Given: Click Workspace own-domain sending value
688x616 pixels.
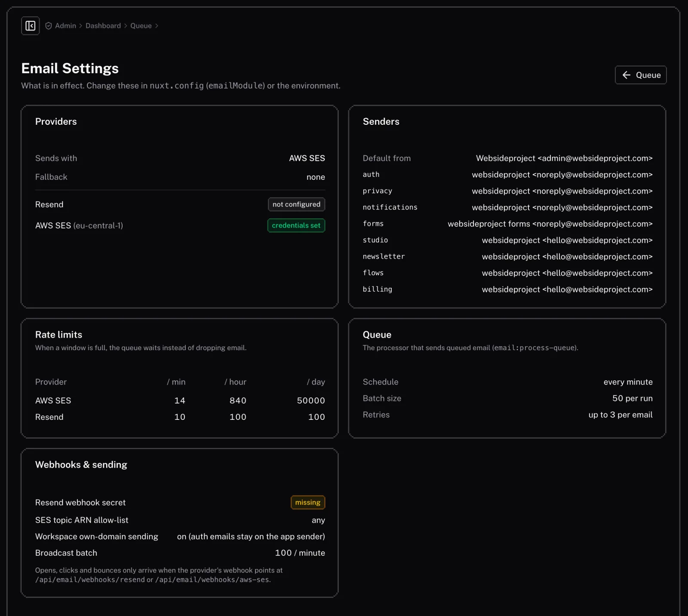Looking at the screenshot, I should click(x=251, y=536).
